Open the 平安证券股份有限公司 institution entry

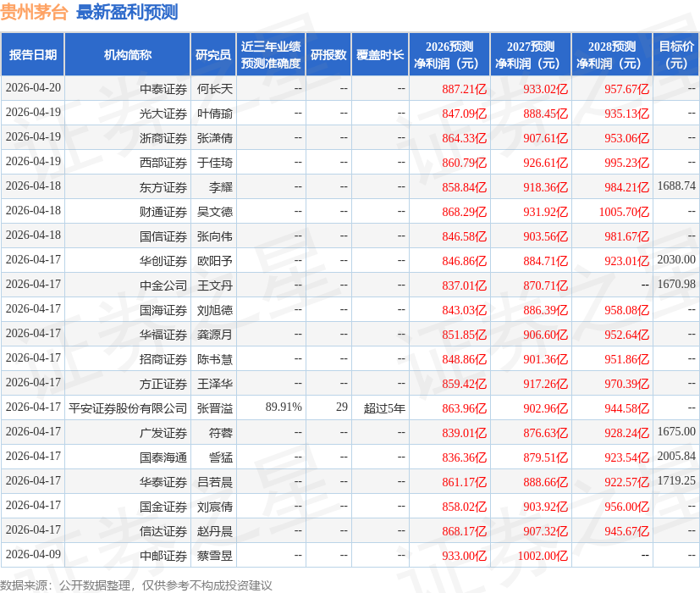[x=128, y=407]
